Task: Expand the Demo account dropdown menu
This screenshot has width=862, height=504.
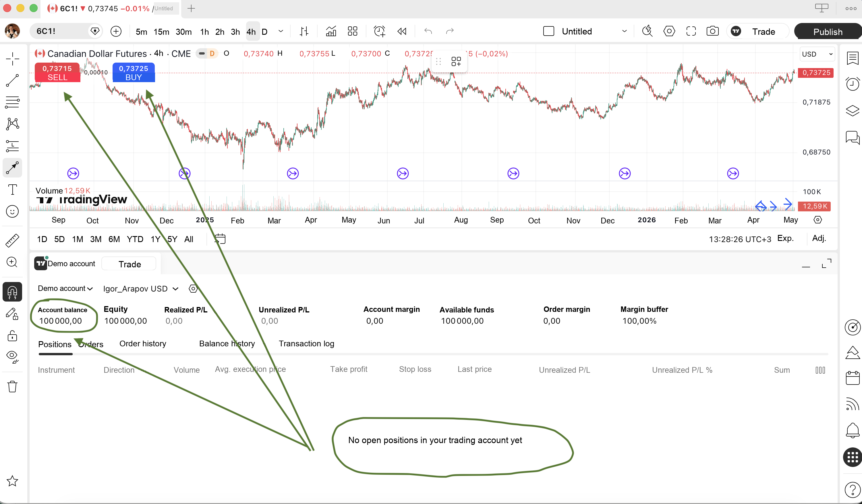Action: point(65,288)
